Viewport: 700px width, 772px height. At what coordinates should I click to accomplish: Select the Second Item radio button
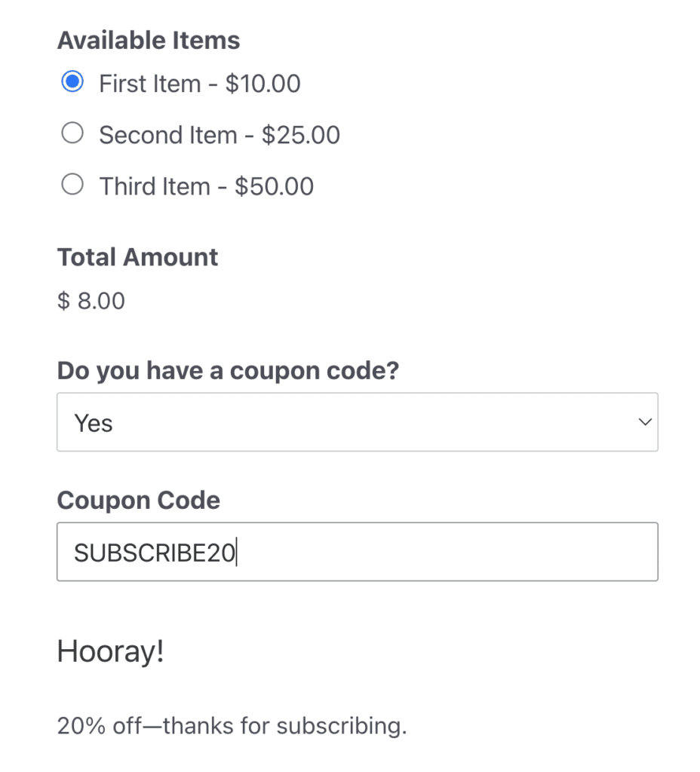point(72,133)
